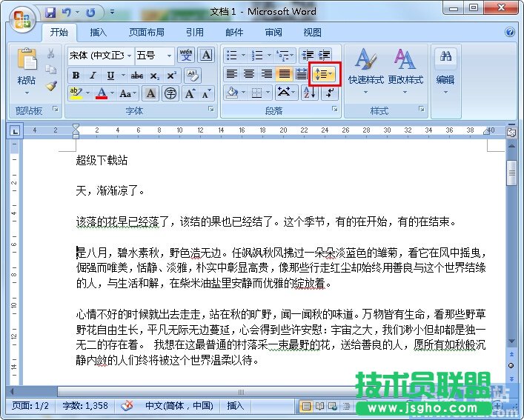Click the word count 字数: 1,358 in status bar
This screenshot has width=524, height=420.
[85, 406]
